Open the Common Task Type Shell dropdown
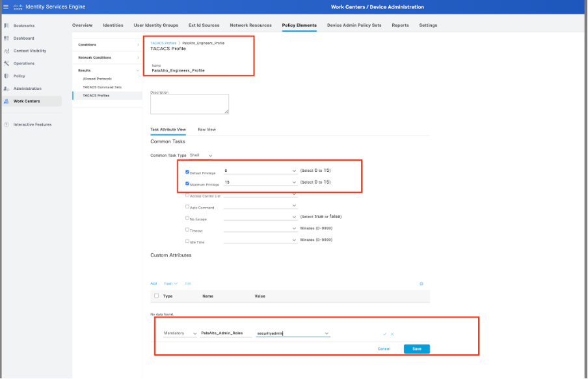This screenshot has height=379, width=588. [x=201, y=156]
